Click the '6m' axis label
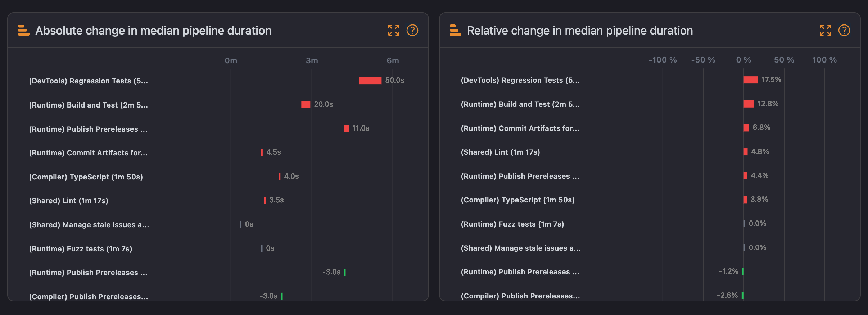This screenshot has height=315, width=868. click(393, 60)
